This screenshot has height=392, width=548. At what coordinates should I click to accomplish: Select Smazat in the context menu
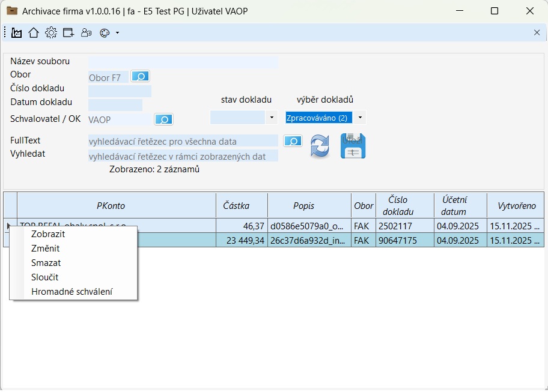[x=46, y=263]
